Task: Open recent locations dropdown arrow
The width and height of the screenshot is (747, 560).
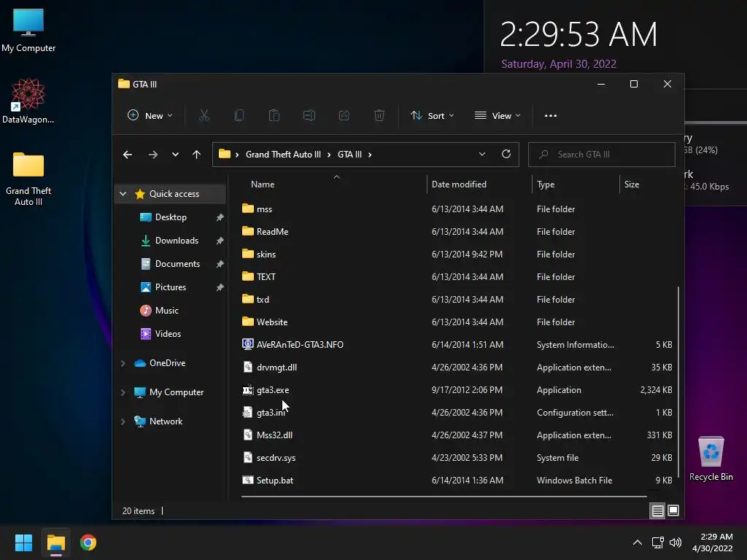Action: pos(175,155)
